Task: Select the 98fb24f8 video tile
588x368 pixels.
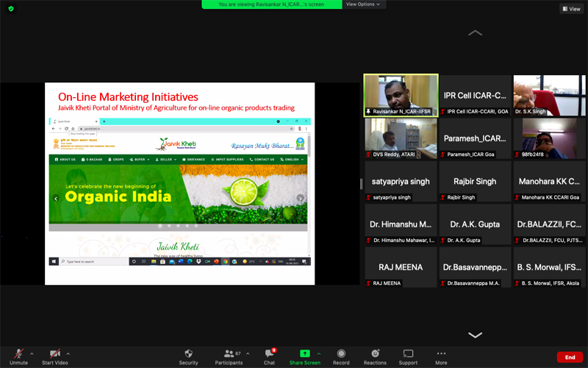Action: coord(549,138)
